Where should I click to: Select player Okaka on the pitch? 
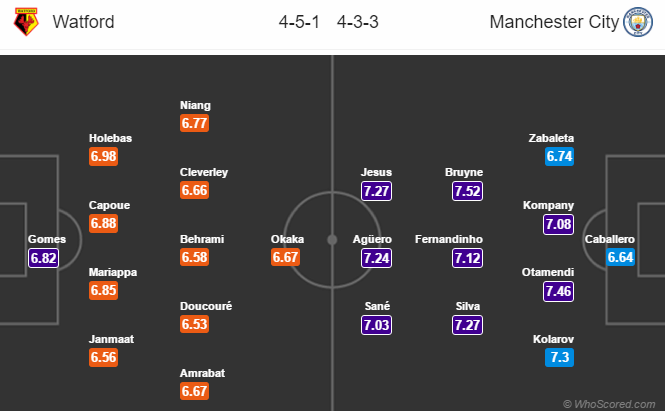tap(287, 240)
